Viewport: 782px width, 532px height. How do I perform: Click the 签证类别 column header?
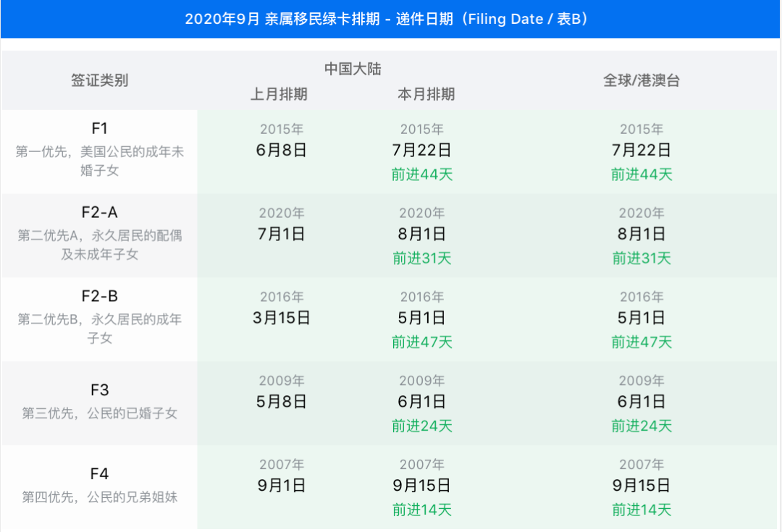pos(99,80)
